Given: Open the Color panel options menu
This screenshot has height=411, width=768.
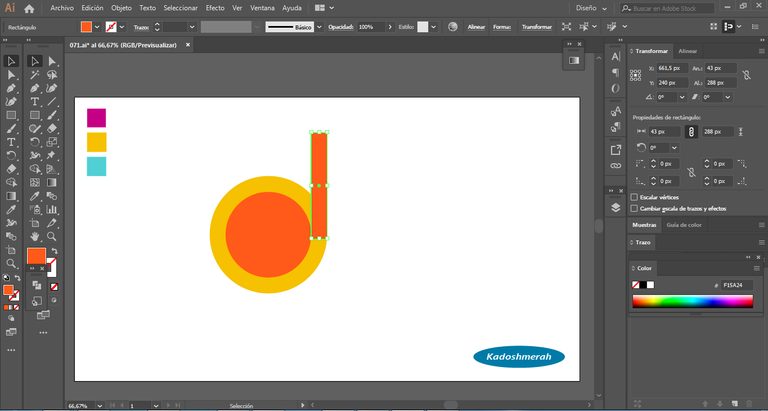Looking at the screenshot, I should point(757,268).
